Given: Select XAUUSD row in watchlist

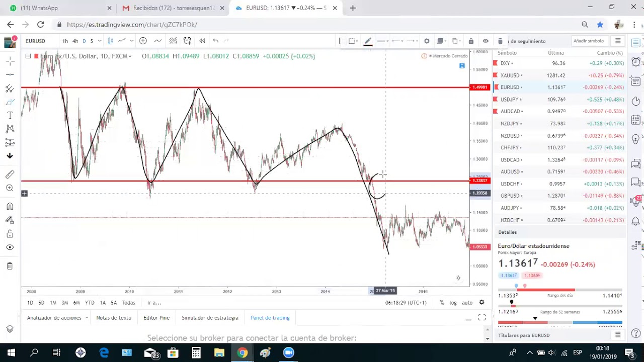Looking at the screenshot, I should click(x=559, y=75).
